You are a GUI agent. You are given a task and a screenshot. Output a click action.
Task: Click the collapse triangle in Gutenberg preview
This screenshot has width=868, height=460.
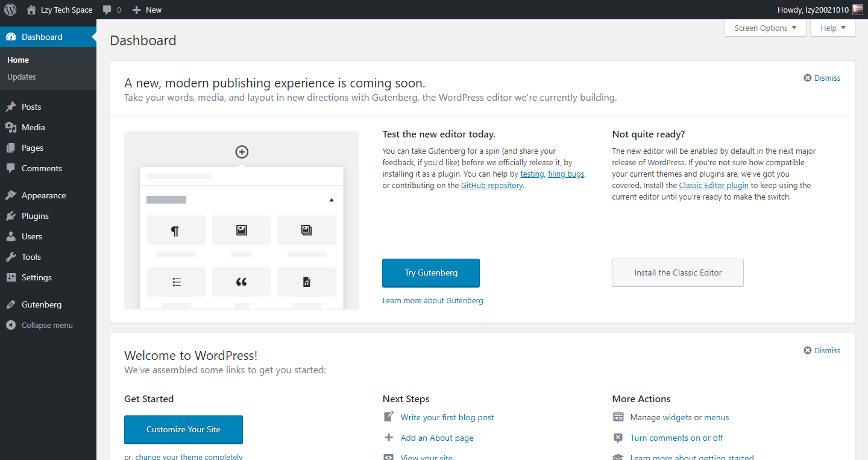click(x=332, y=200)
